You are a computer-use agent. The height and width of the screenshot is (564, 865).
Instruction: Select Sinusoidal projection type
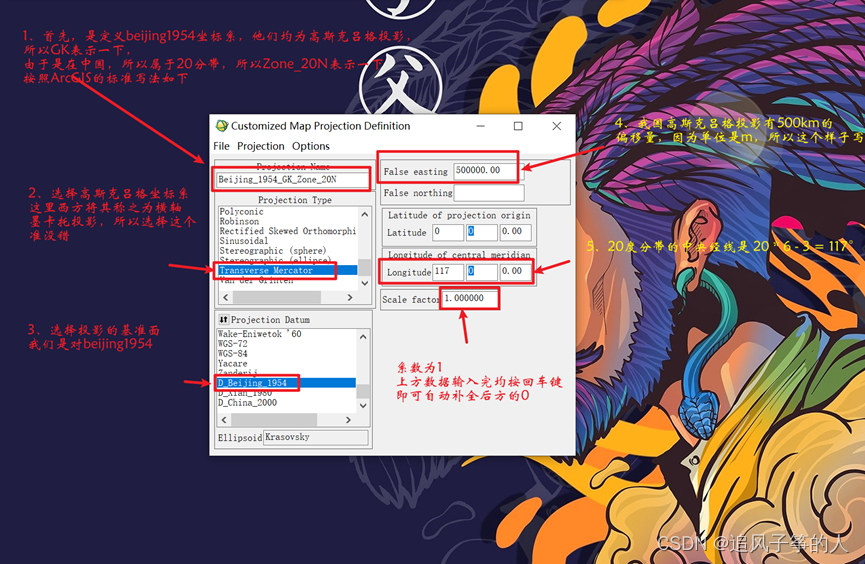[244, 241]
